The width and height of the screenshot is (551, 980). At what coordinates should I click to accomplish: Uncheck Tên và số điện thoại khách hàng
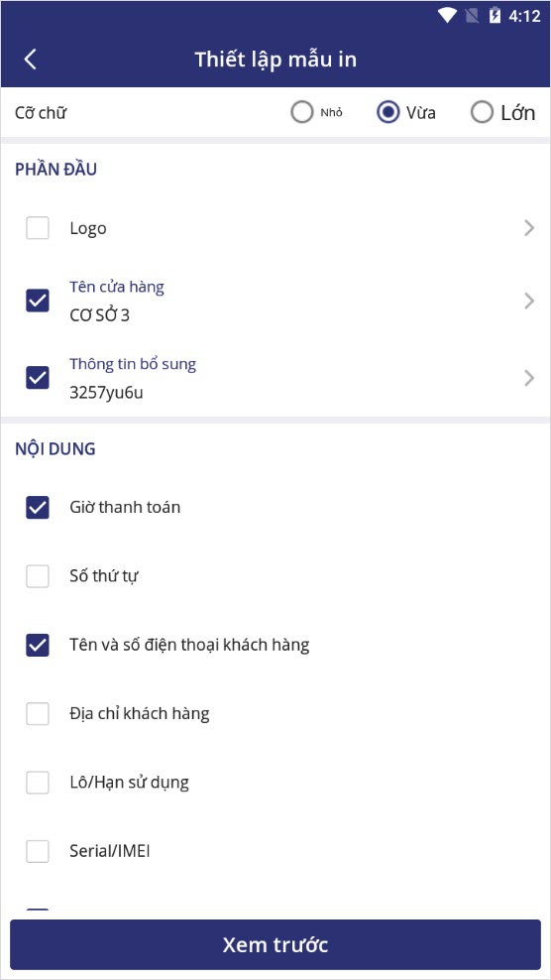[38, 645]
